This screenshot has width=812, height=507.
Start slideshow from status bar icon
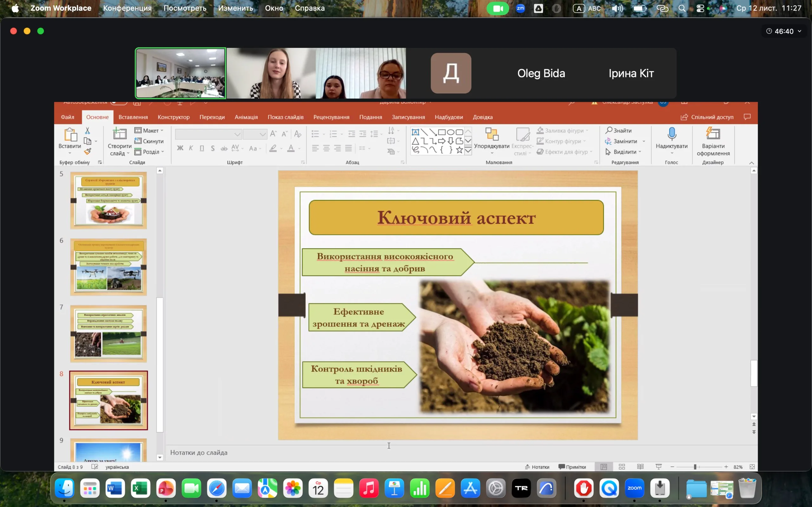pos(658,467)
